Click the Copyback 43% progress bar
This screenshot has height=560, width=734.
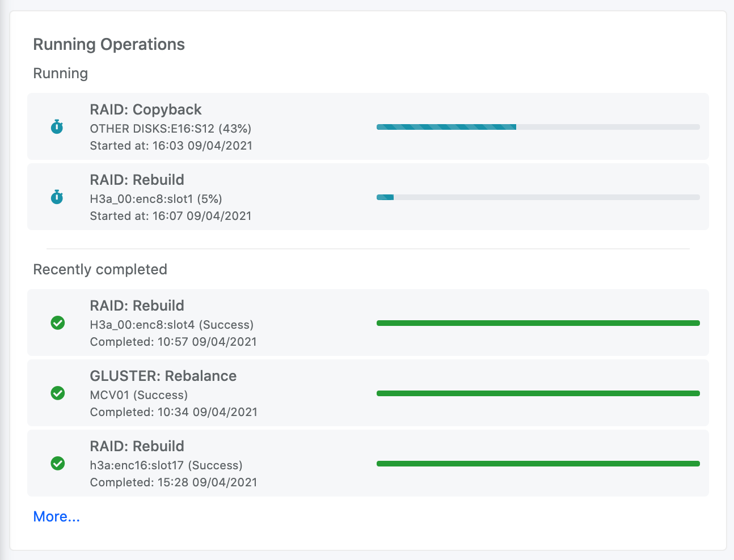click(x=538, y=127)
